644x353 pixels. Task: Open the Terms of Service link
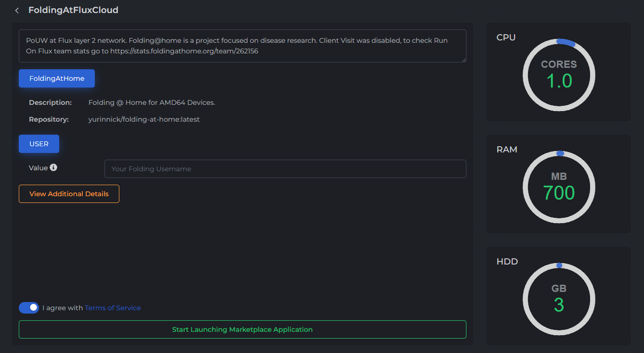pyautogui.click(x=113, y=308)
